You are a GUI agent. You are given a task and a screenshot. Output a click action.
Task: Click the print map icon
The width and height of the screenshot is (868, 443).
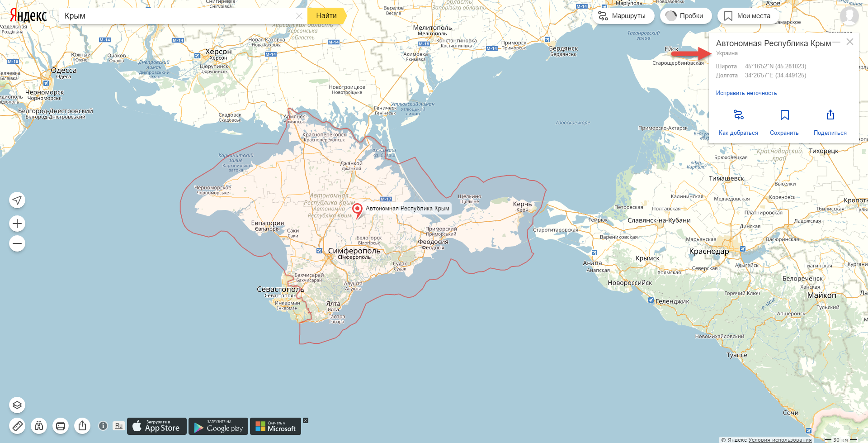[x=61, y=426]
